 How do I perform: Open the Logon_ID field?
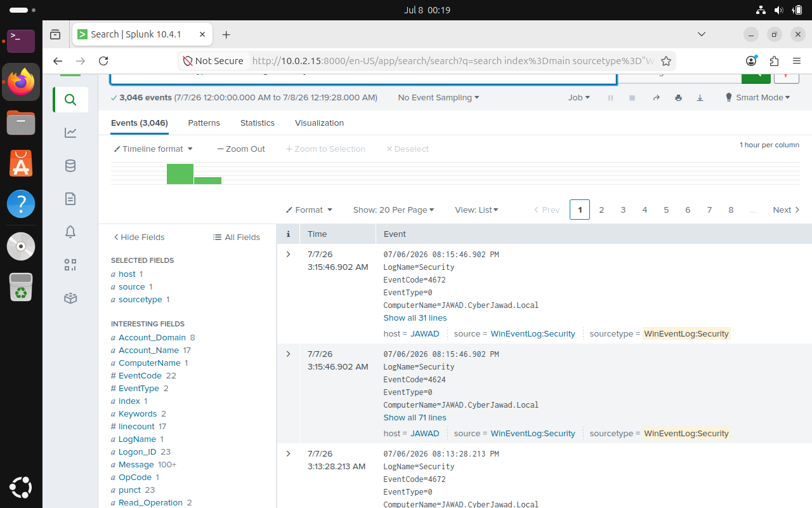[137, 451]
